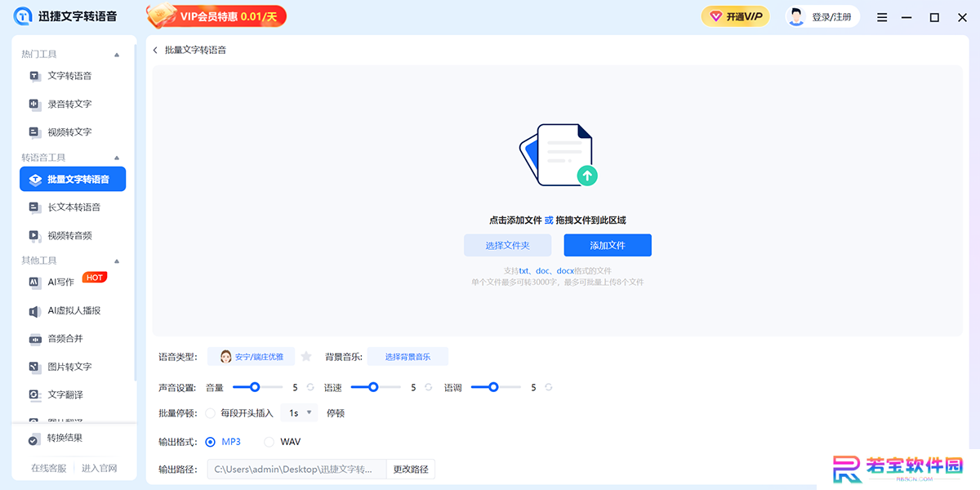This screenshot has width=980, height=490.
Task: Click the 图片转文字 sidebar icon
Action: pyautogui.click(x=34, y=367)
